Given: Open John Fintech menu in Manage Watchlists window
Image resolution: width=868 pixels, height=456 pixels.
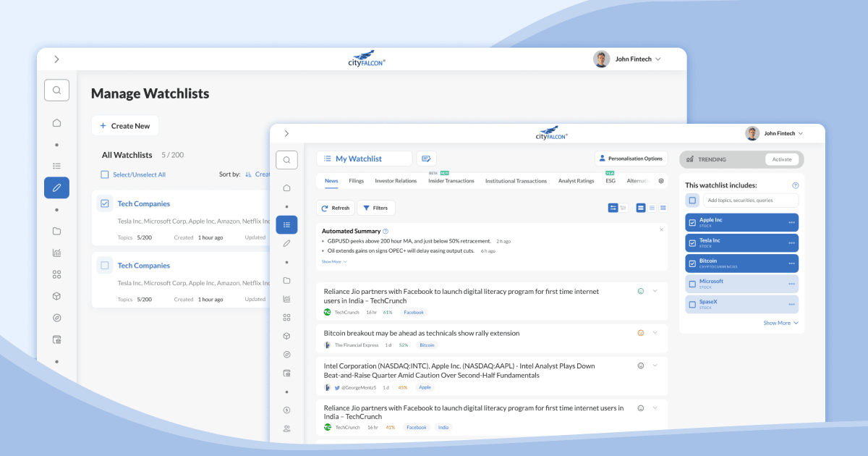Looking at the screenshot, I should pos(627,59).
